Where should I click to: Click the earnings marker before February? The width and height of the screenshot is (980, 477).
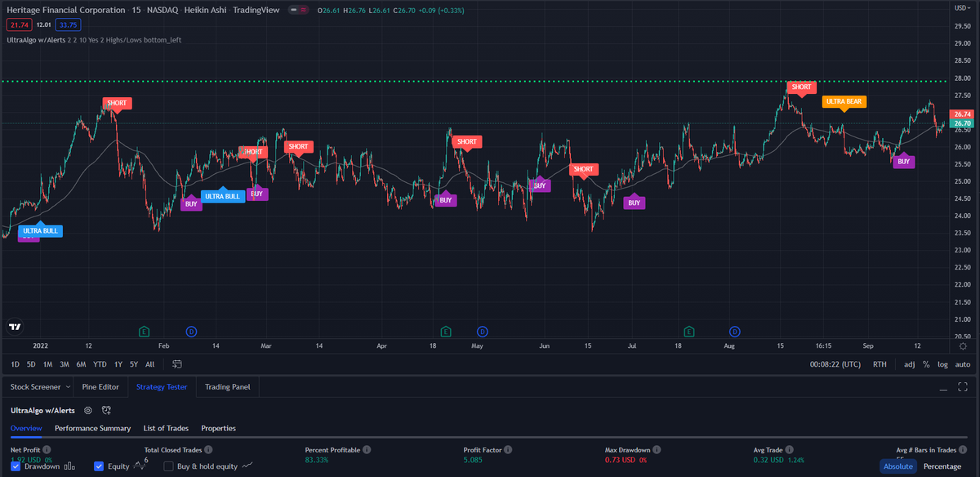click(145, 332)
